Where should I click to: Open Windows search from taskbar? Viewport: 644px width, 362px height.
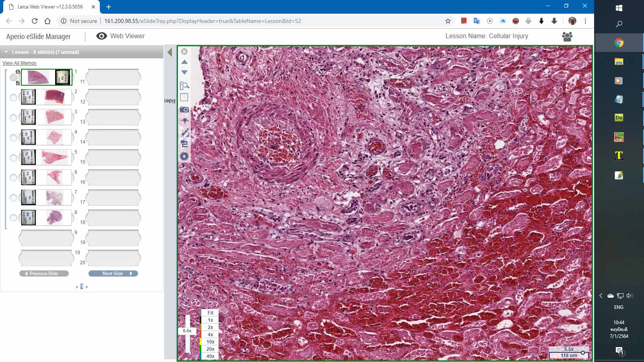coord(619,24)
